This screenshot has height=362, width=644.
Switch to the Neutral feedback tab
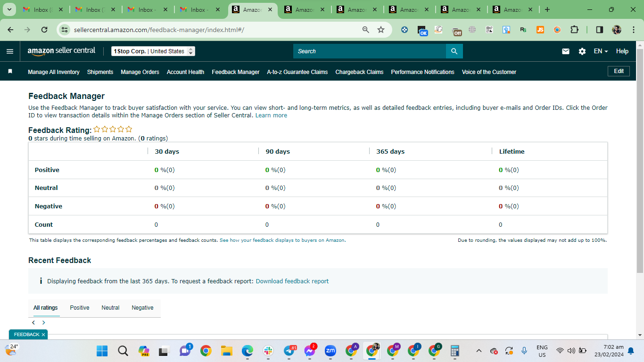coord(110,308)
